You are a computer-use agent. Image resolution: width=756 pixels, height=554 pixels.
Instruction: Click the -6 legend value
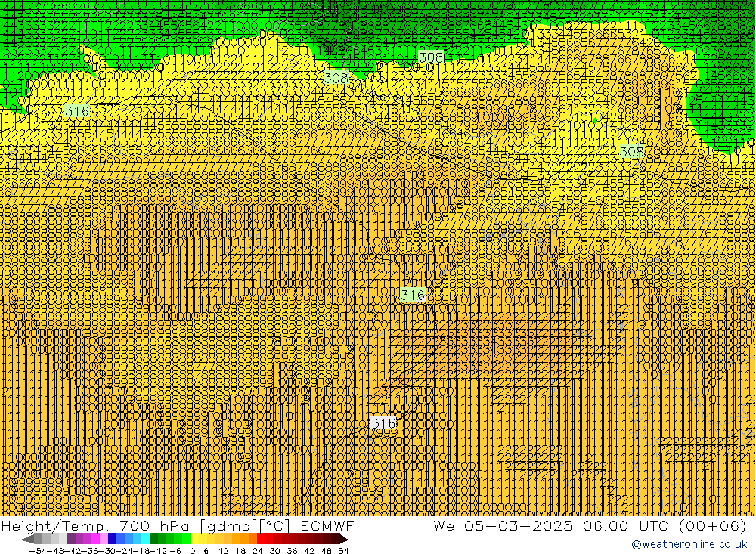(176, 551)
